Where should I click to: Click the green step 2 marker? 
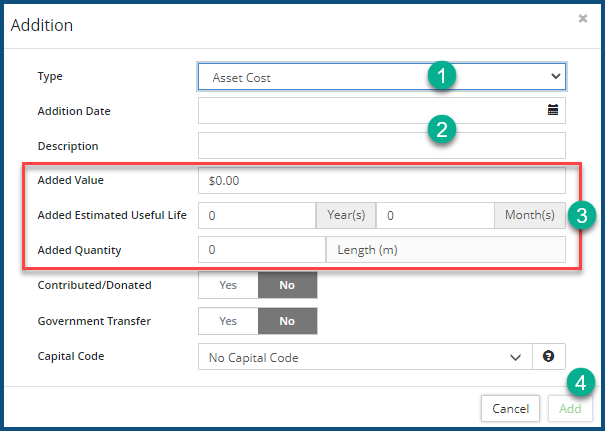pos(441,128)
